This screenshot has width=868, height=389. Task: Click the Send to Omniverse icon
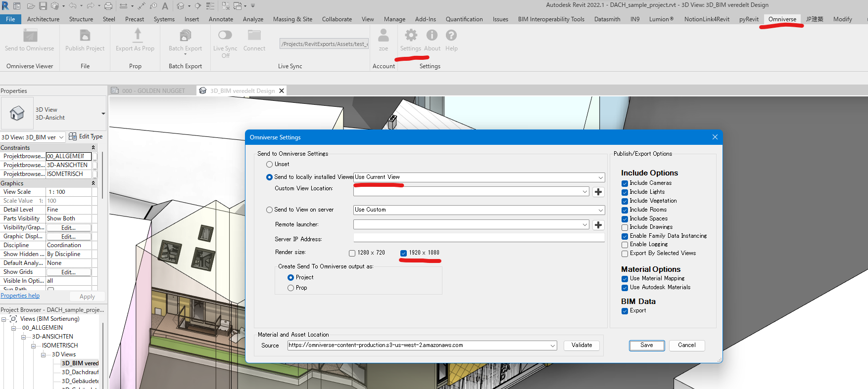tap(30, 36)
